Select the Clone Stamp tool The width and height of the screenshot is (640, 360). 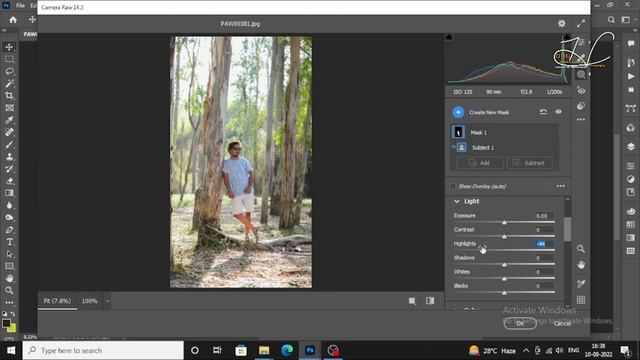coord(9,157)
